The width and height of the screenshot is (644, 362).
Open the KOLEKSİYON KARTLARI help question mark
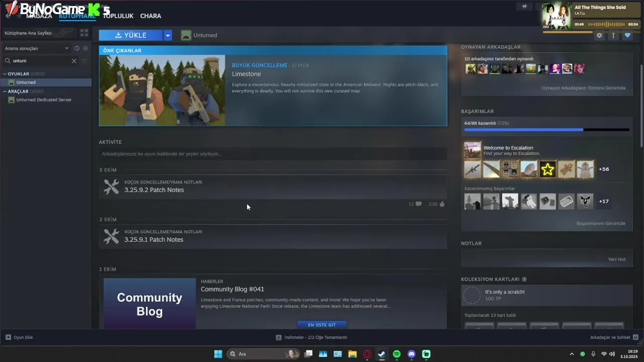click(x=524, y=279)
